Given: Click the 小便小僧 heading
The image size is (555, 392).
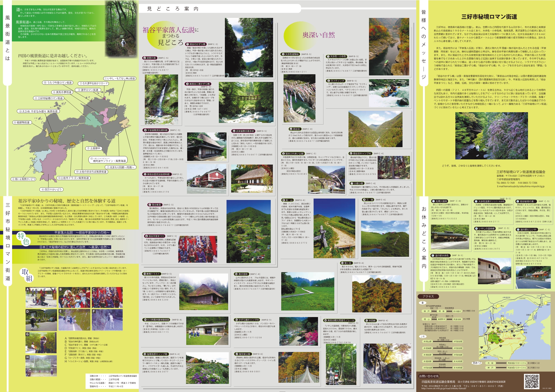Looking at the screenshot, I should point(357,183).
